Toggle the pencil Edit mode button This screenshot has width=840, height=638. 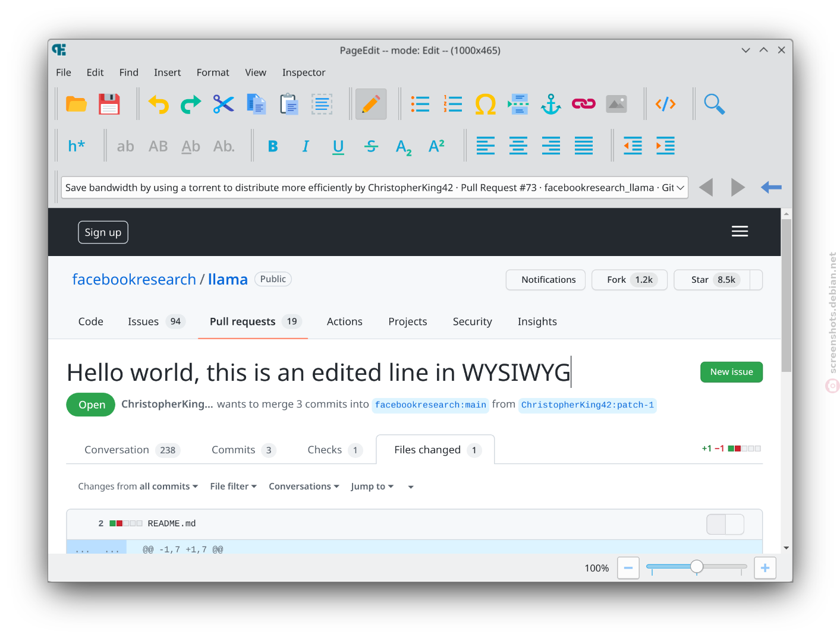[x=371, y=104]
